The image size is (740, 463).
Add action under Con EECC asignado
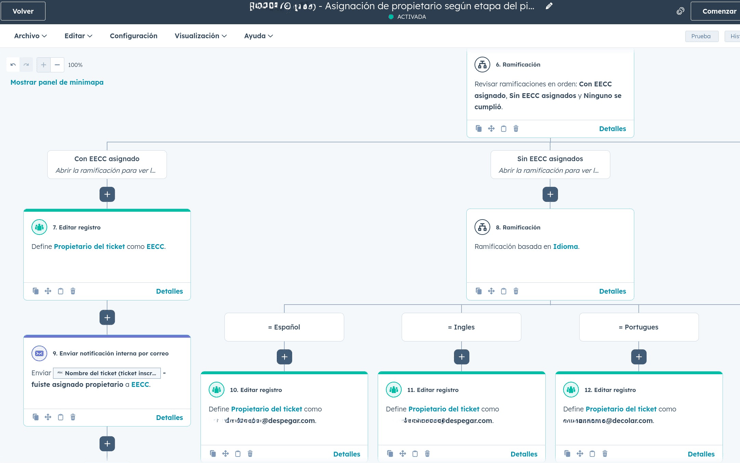click(x=107, y=194)
